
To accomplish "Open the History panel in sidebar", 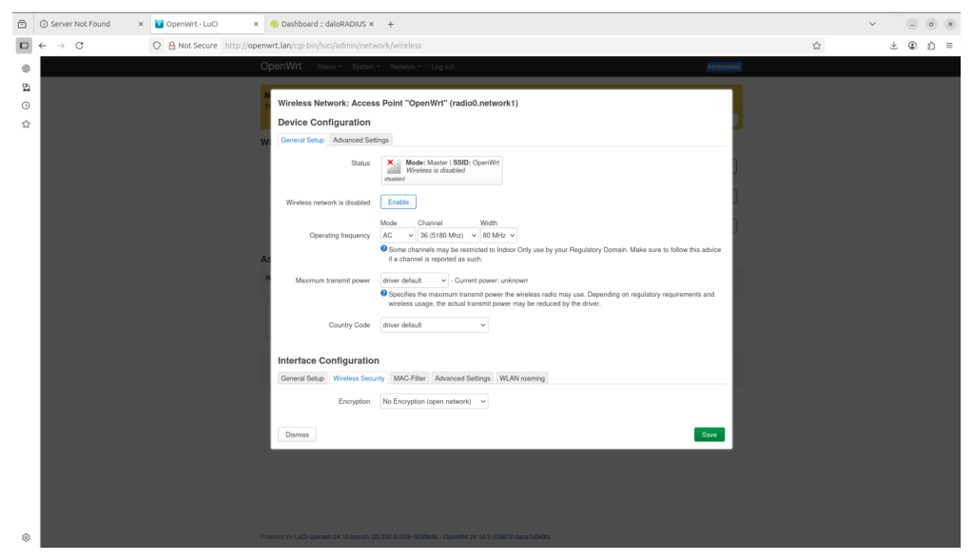I will pos(26,106).
